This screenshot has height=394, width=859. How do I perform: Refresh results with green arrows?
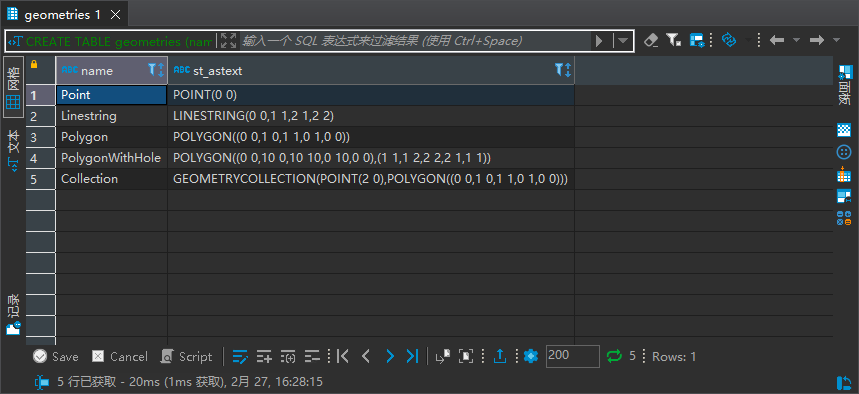pos(615,357)
